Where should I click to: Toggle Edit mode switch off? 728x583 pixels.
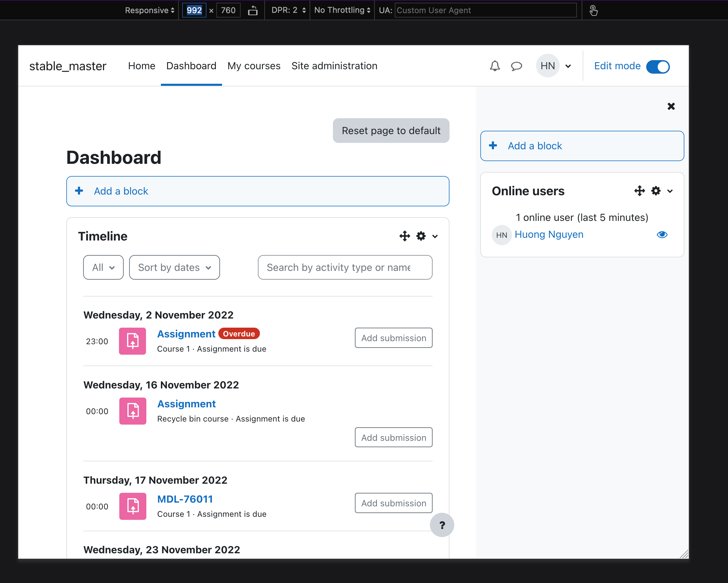click(658, 66)
